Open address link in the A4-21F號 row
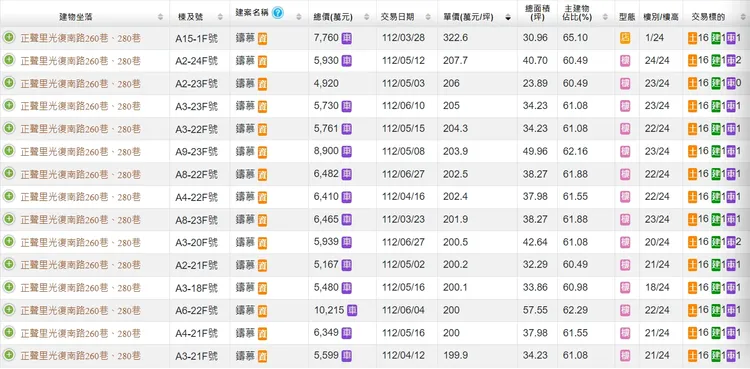750x369 pixels. click(80, 333)
